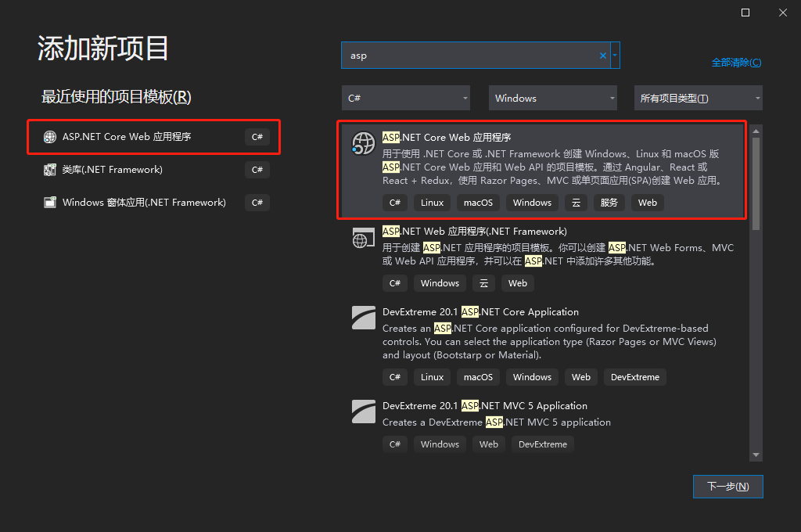The width and height of the screenshot is (801, 532).
Task: Clear the search box with the X icon
Action: [x=603, y=56]
